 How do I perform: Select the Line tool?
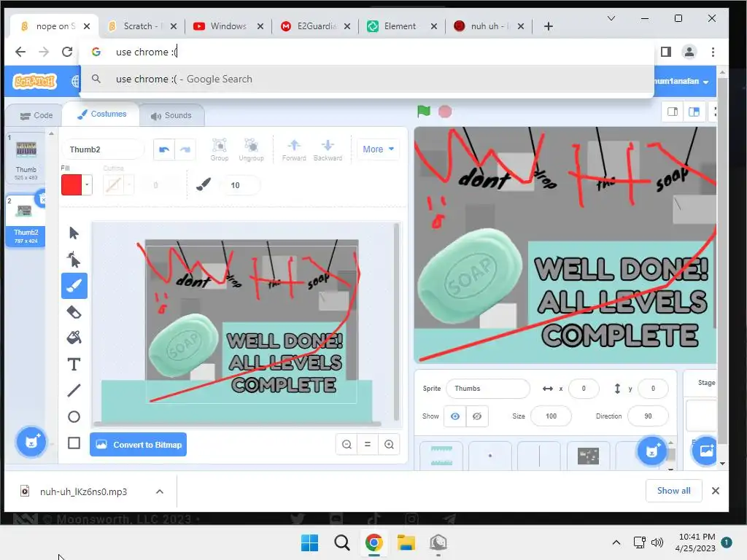(74, 391)
